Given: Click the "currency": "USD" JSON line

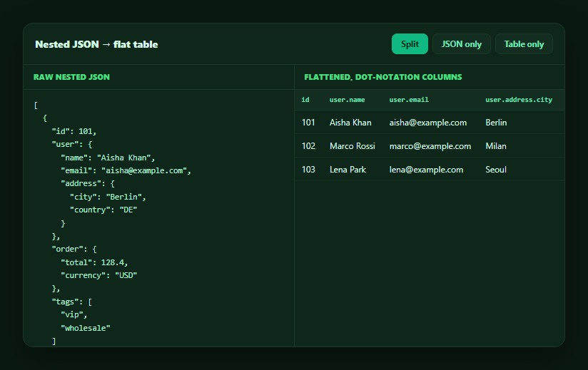Looking at the screenshot, I should (x=99, y=276).
